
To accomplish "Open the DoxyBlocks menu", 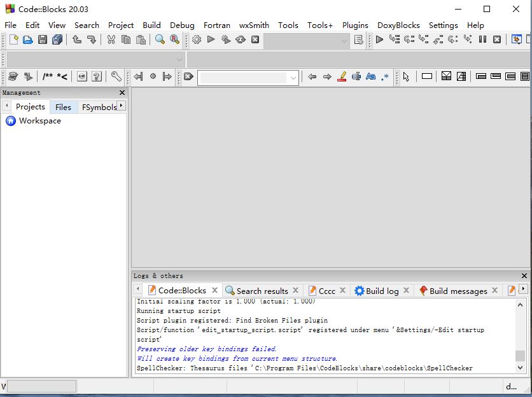I will (x=398, y=25).
